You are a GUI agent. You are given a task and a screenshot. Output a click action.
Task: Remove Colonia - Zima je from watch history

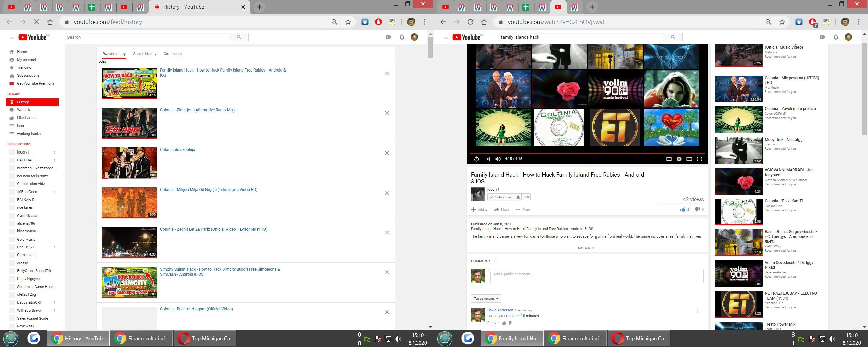tap(387, 113)
